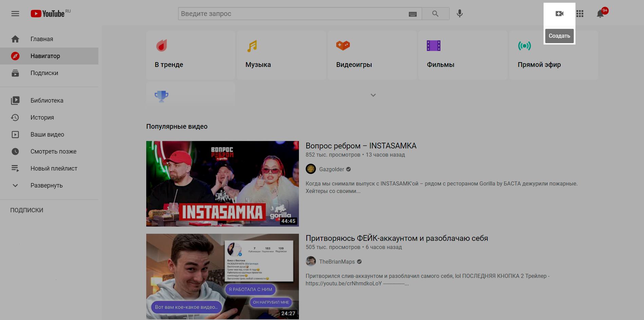Click the 505 тыс. просмотров text
The image size is (644, 320).
[x=333, y=247]
